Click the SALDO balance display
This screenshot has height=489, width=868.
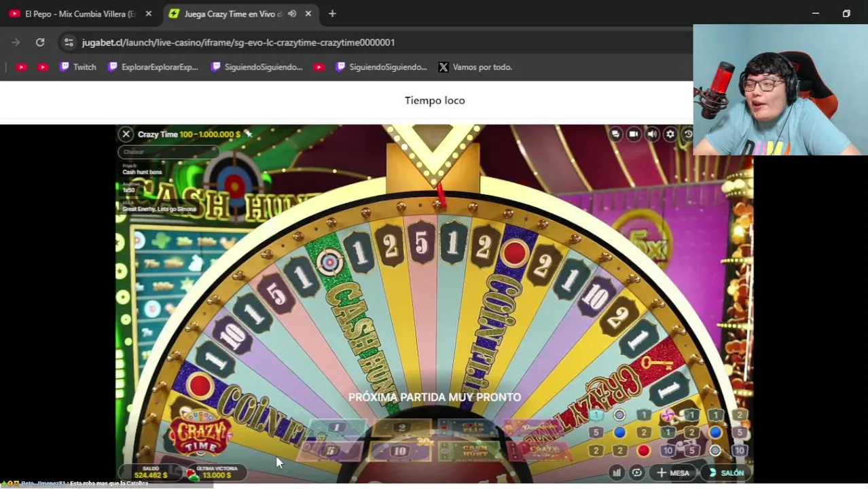click(151, 472)
